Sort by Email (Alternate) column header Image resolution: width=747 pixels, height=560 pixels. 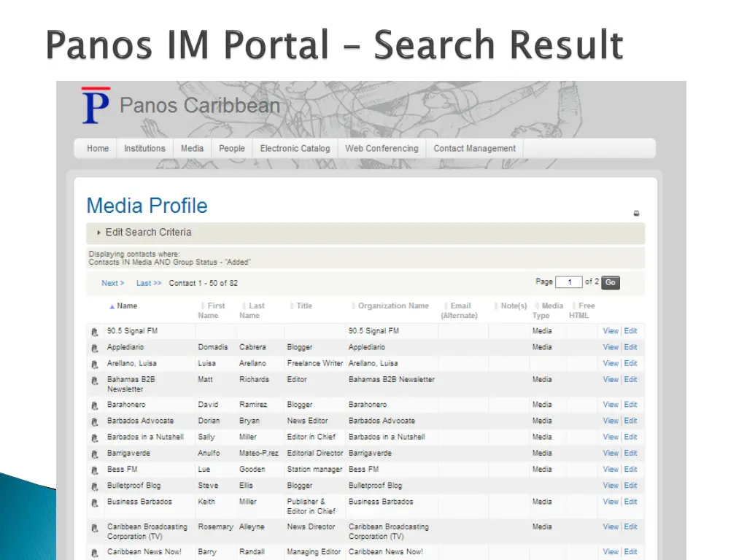(x=460, y=311)
